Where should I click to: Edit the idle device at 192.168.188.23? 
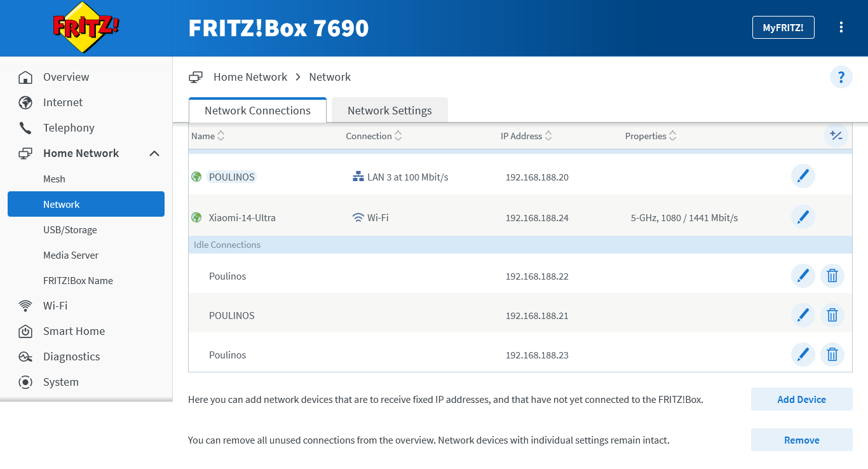[x=803, y=355]
